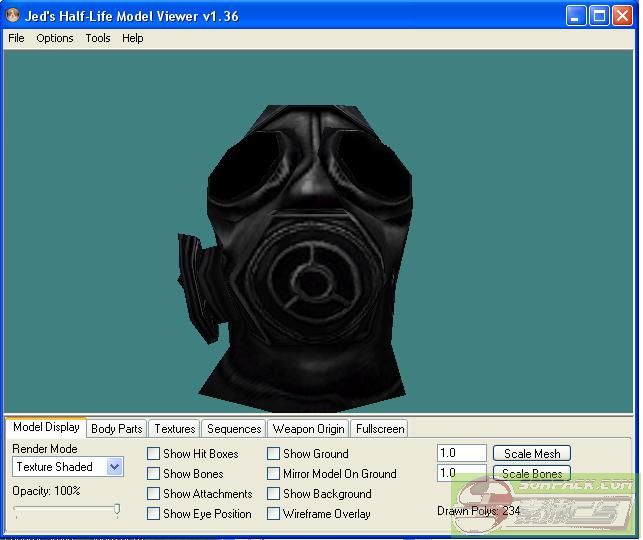
Task: Switch to the Textures tab
Action: point(175,429)
